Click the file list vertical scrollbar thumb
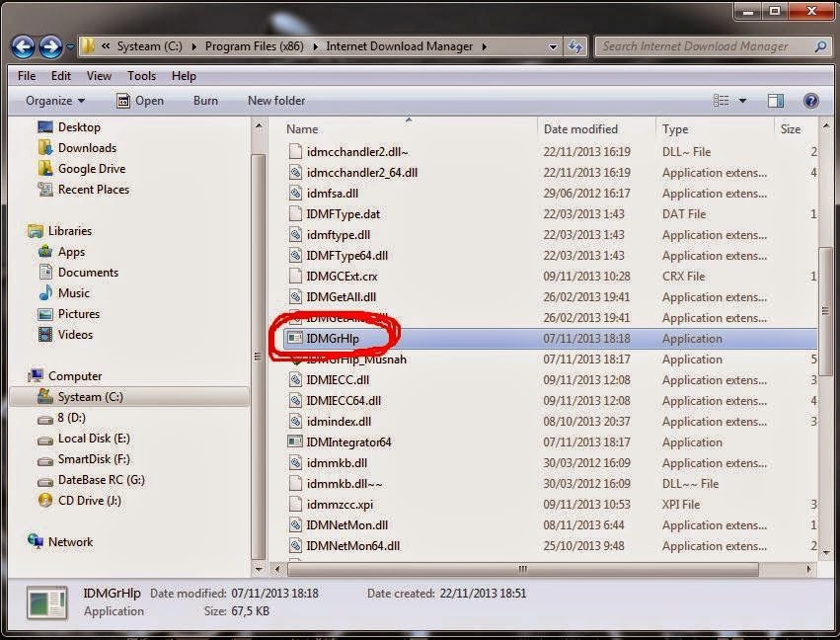This screenshot has width=840, height=640. click(825, 311)
